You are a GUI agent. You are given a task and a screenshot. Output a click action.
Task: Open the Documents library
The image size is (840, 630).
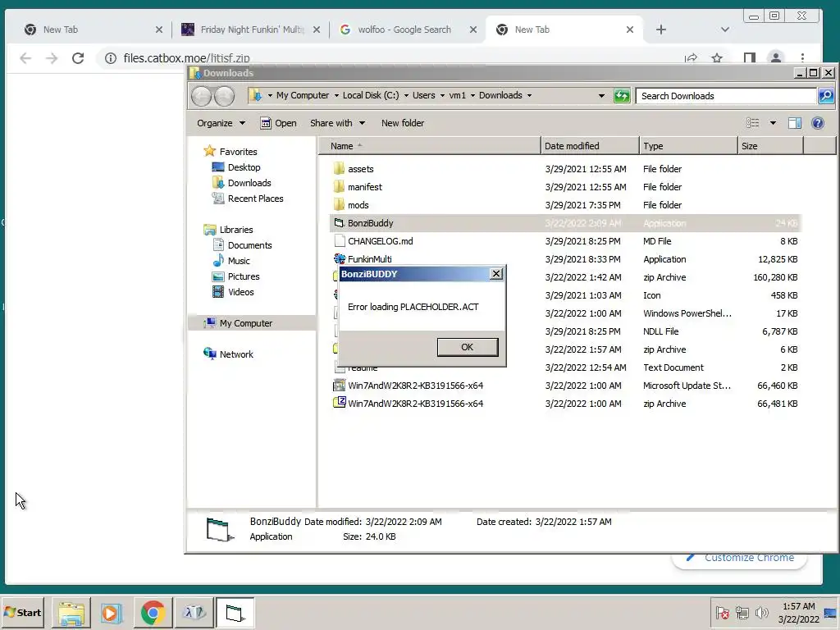click(x=249, y=244)
